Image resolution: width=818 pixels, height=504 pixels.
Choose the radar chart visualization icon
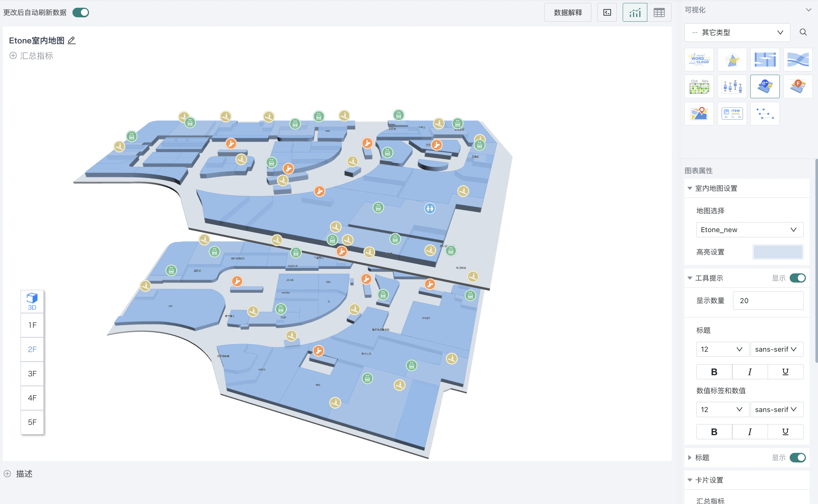[x=732, y=60]
